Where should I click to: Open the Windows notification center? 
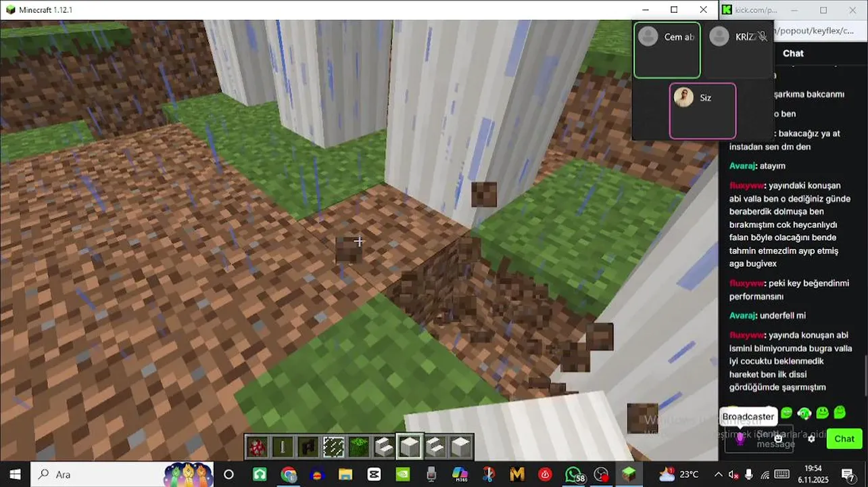(848, 474)
